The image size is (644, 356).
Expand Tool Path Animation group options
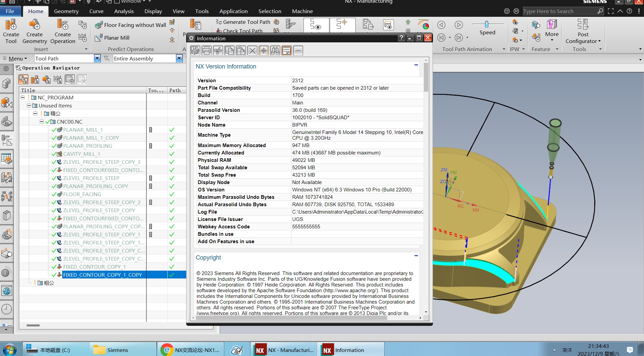(504, 49)
